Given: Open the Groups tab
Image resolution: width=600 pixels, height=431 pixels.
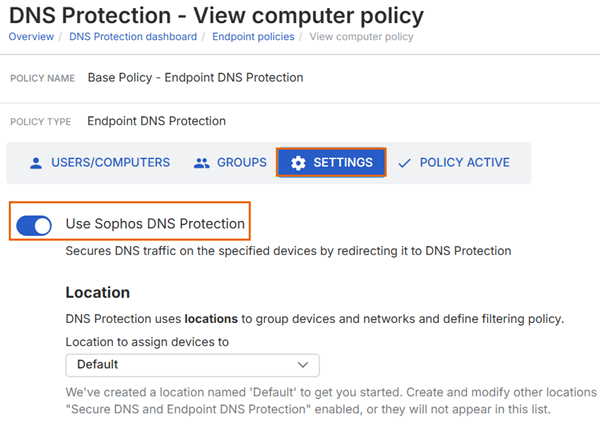Looking at the screenshot, I should 230,163.
